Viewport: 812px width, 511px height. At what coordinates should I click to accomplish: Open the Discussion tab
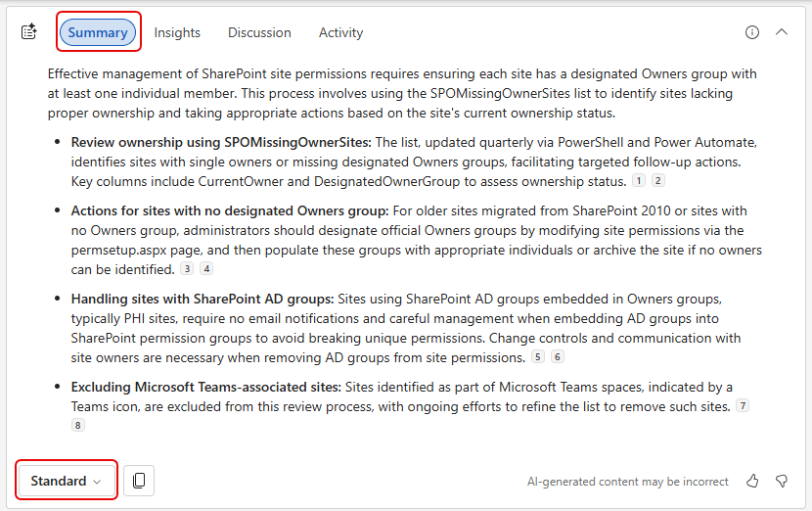tap(259, 32)
